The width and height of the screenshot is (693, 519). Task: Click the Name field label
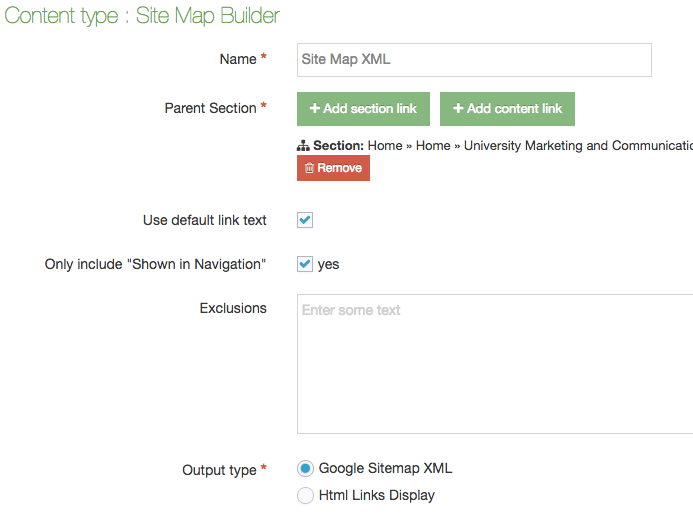[x=238, y=59]
